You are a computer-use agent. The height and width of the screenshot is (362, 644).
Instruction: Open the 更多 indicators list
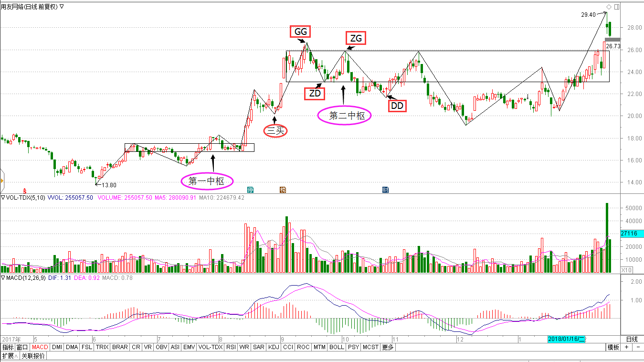coord(387,347)
